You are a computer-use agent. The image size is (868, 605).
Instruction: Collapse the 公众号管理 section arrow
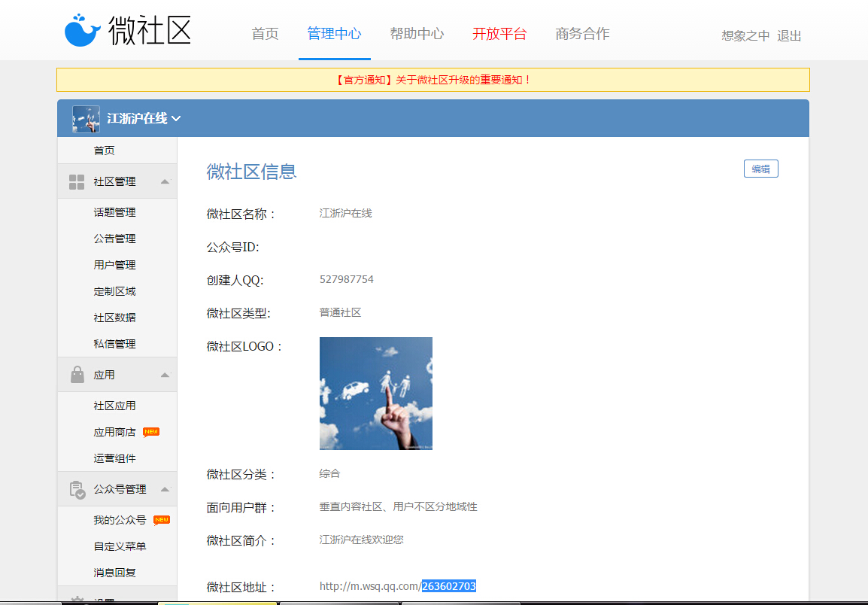pos(165,489)
